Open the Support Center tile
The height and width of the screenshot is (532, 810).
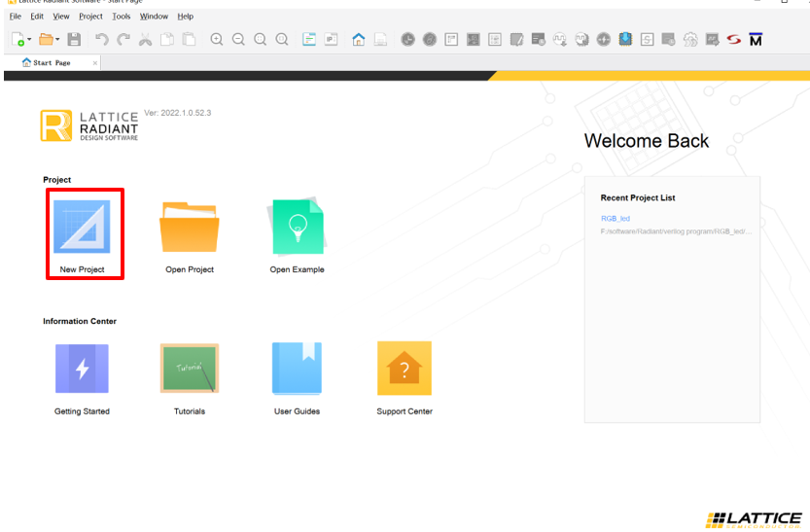[405, 379]
